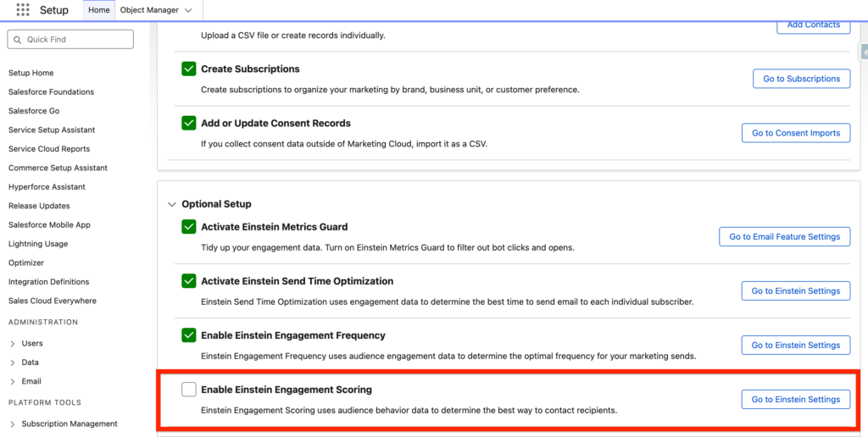This screenshot has width=868, height=437.
Task: Open the Object Manager tab
Action: [x=149, y=10]
